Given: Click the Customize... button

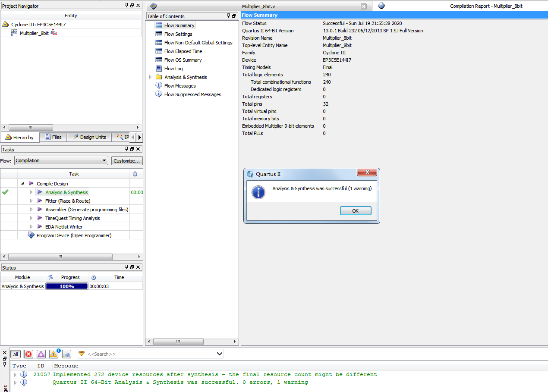Looking at the screenshot, I should (x=127, y=161).
